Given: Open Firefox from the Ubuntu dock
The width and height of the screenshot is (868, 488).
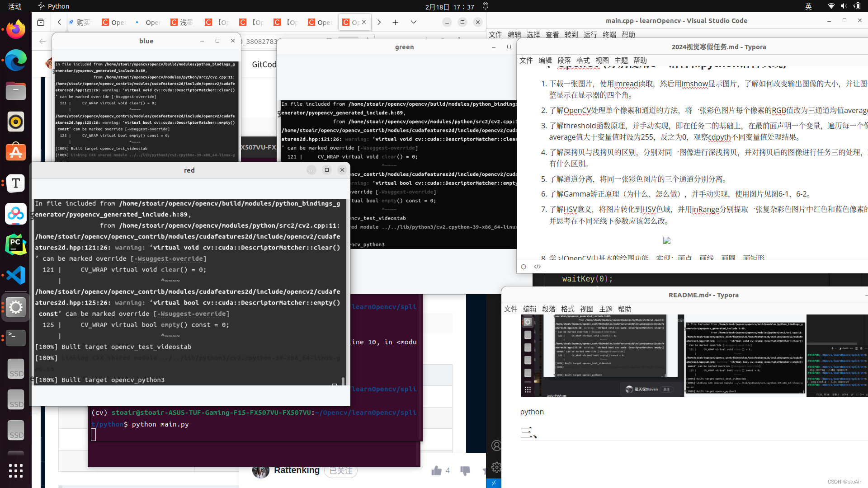Looking at the screenshot, I should pyautogui.click(x=16, y=30).
